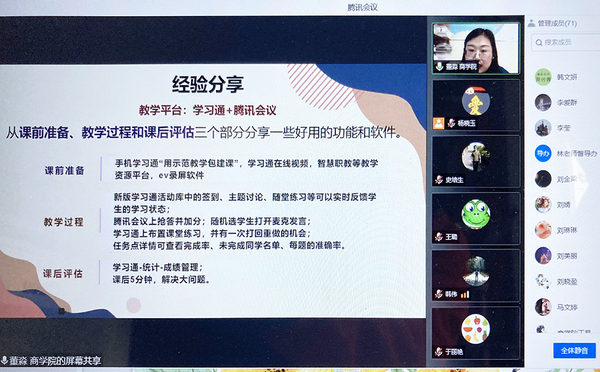Select the green frog avatar video tile
600x372 pixels.
coord(476,218)
